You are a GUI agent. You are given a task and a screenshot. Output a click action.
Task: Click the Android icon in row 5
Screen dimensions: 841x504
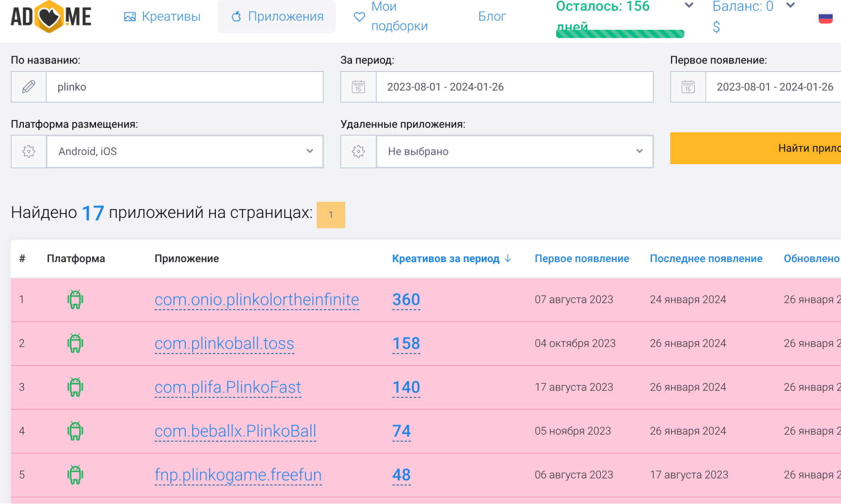[75, 475]
